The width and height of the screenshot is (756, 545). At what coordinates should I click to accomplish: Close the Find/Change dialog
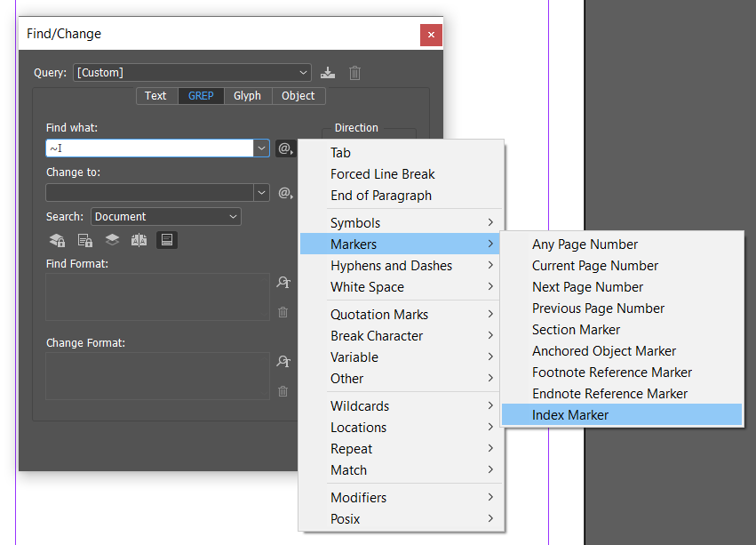[x=431, y=35]
